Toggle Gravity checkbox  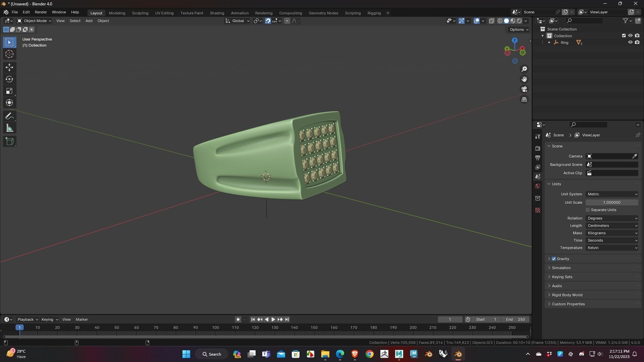click(554, 259)
